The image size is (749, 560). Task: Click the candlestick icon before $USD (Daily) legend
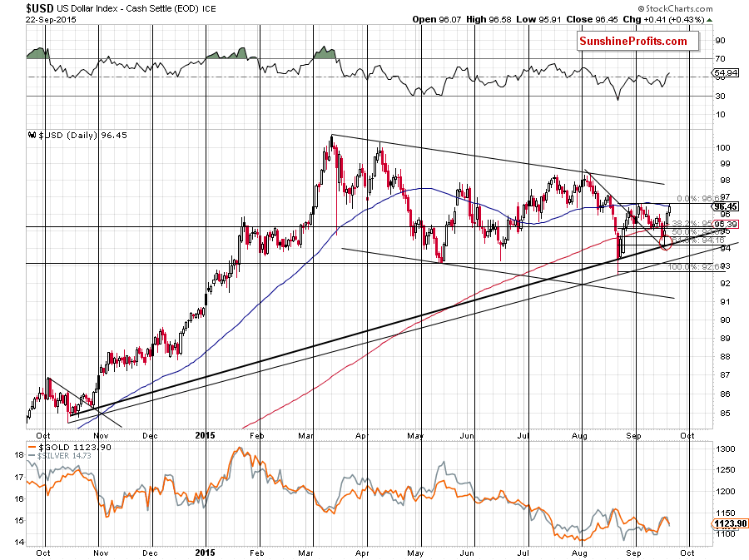(x=33, y=135)
